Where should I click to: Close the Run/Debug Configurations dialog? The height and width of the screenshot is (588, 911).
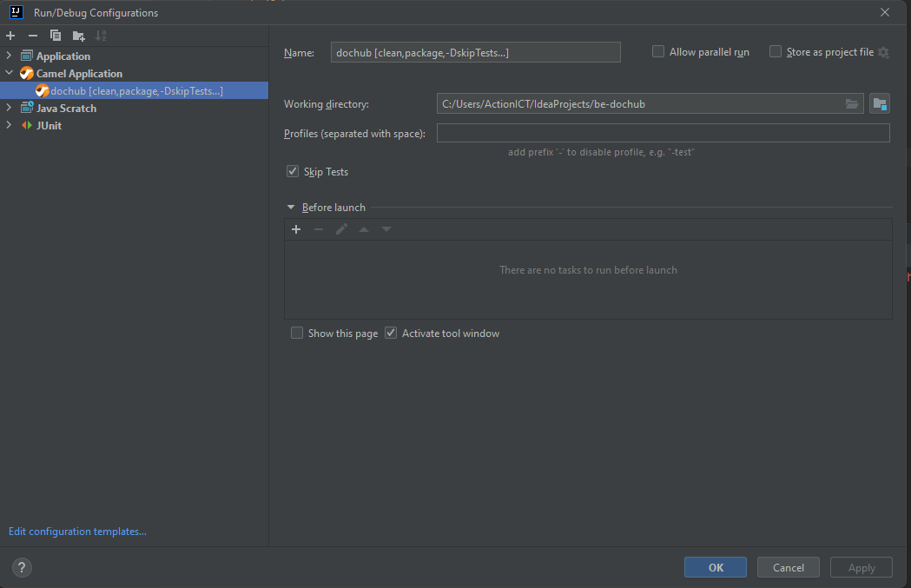[885, 12]
